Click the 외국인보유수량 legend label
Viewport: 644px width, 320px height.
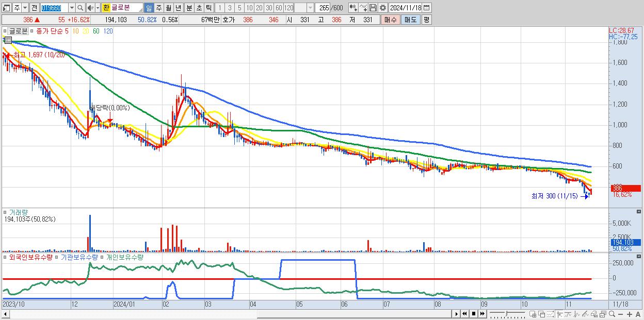[30, 257]
